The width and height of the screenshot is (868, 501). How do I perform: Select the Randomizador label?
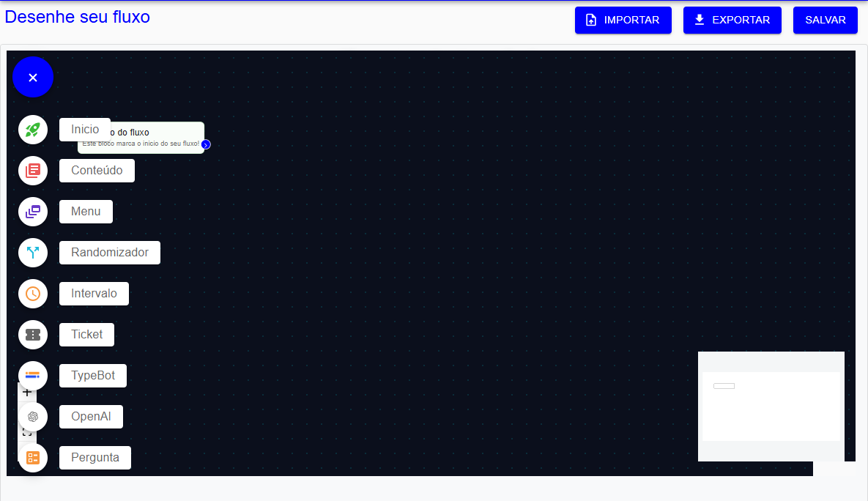tap(109, 253)
